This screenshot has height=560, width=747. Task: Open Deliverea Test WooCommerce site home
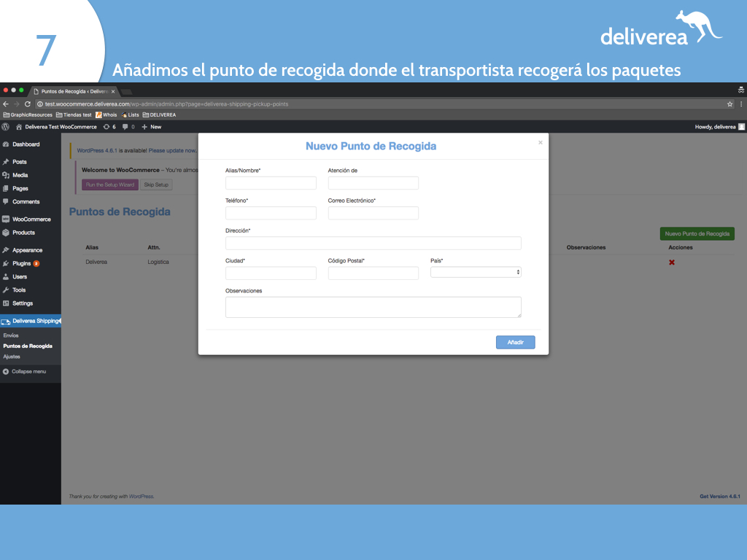56,127
